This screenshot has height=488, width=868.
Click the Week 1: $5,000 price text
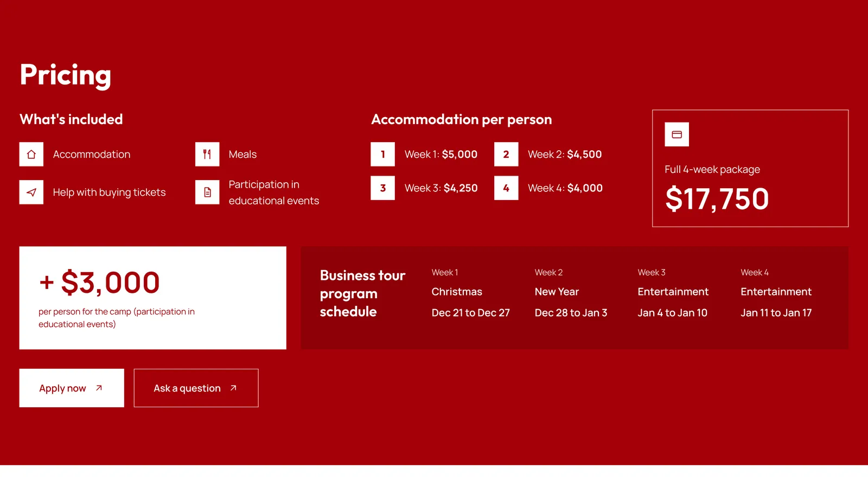click(x=441, y=155)
